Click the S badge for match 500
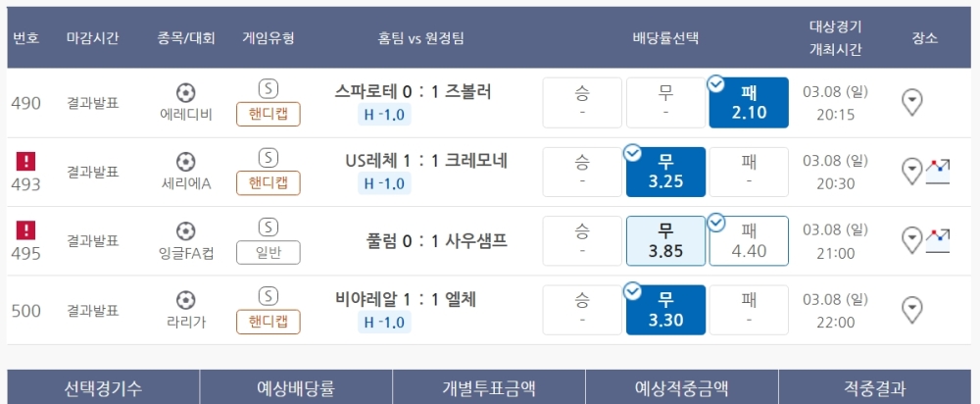 pyautogui.click(x=269, y=296)
